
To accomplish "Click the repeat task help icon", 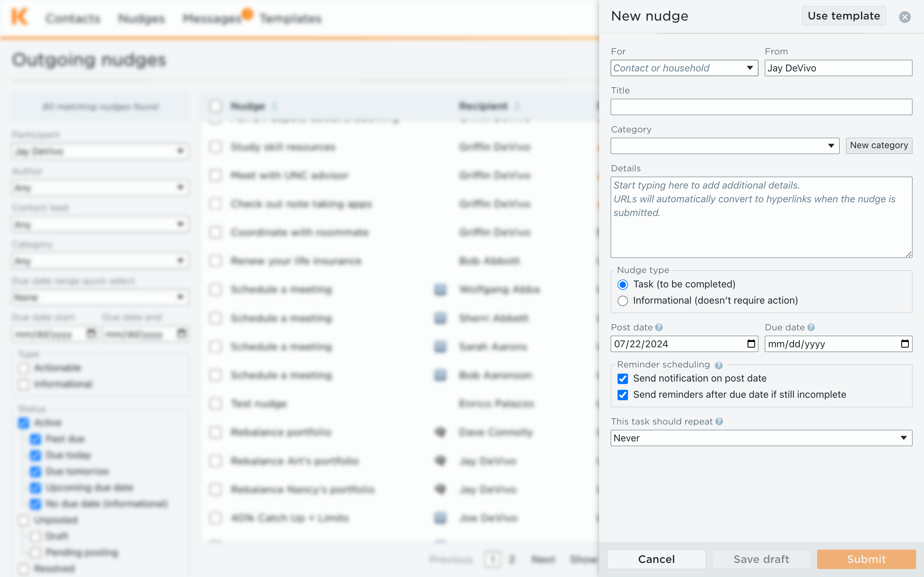I will 719,421.
